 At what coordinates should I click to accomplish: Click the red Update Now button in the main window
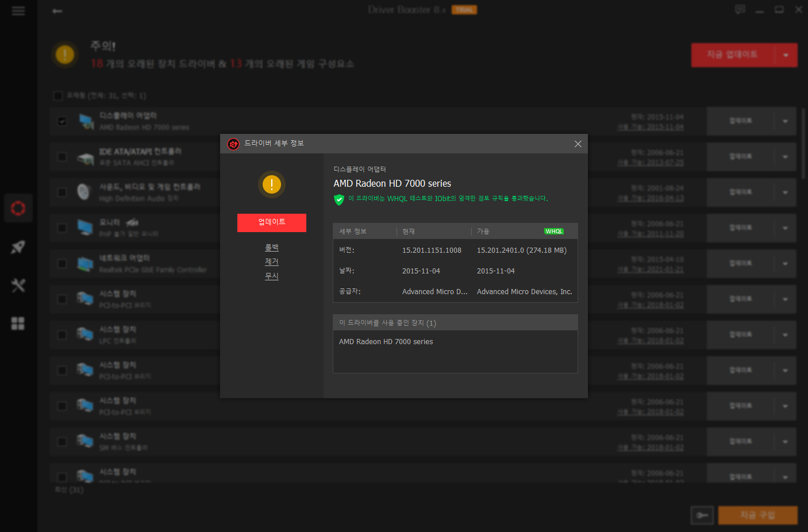pos(733,55)
